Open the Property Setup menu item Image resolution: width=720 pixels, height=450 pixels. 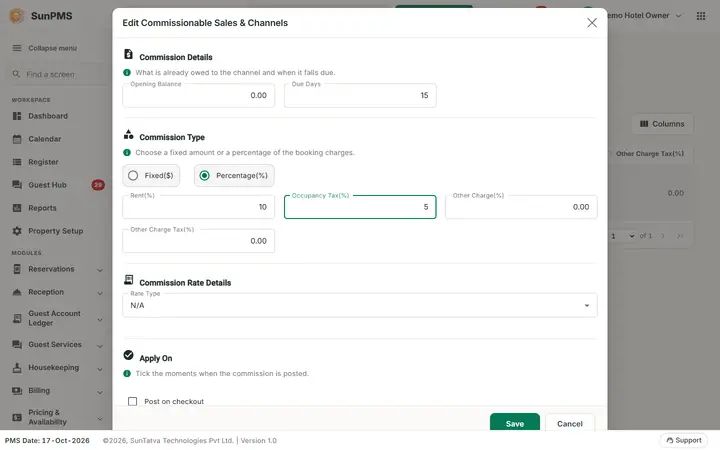point(57,231)
